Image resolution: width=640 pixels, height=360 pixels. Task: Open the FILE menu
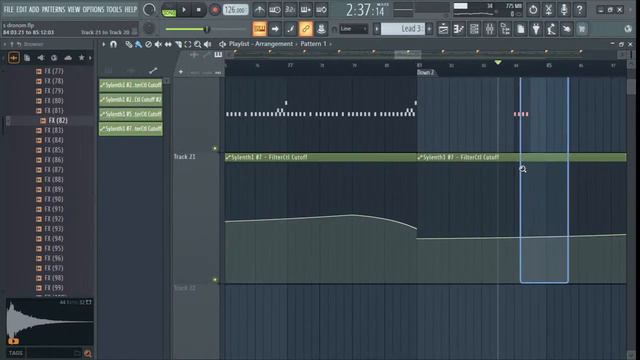pyautogui.click(x=8, y=9)
